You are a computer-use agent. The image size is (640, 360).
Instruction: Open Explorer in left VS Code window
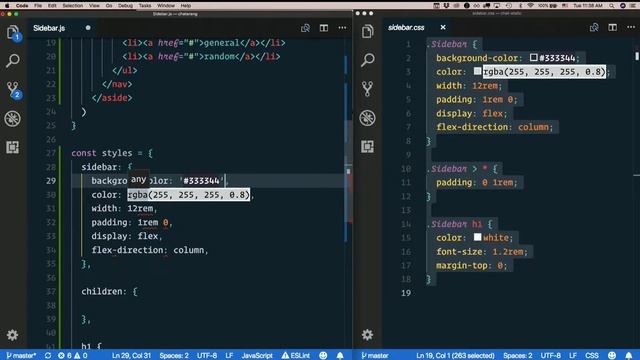pos(13,32)
